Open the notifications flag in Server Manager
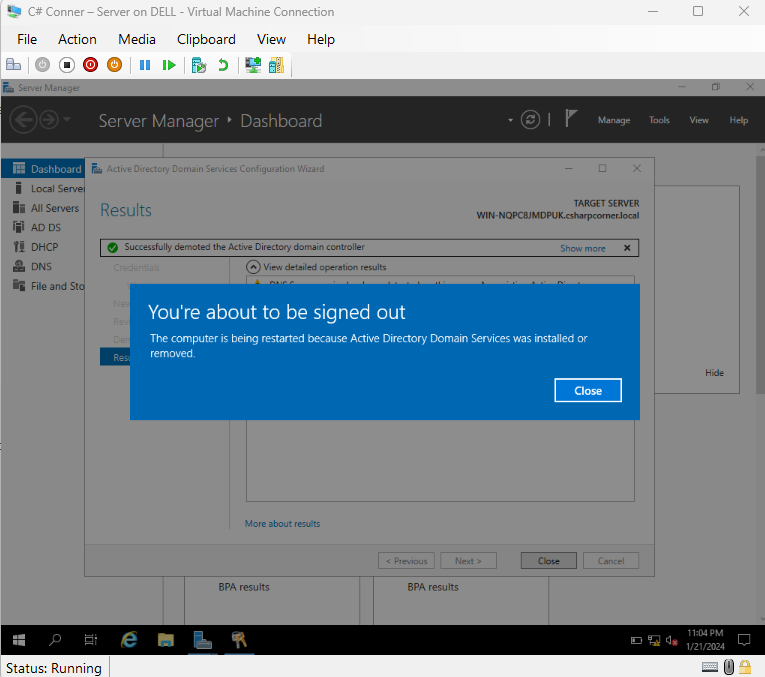The height and width of the screenshot is (677, 765). pyautogui.click(x=570, y=119)
